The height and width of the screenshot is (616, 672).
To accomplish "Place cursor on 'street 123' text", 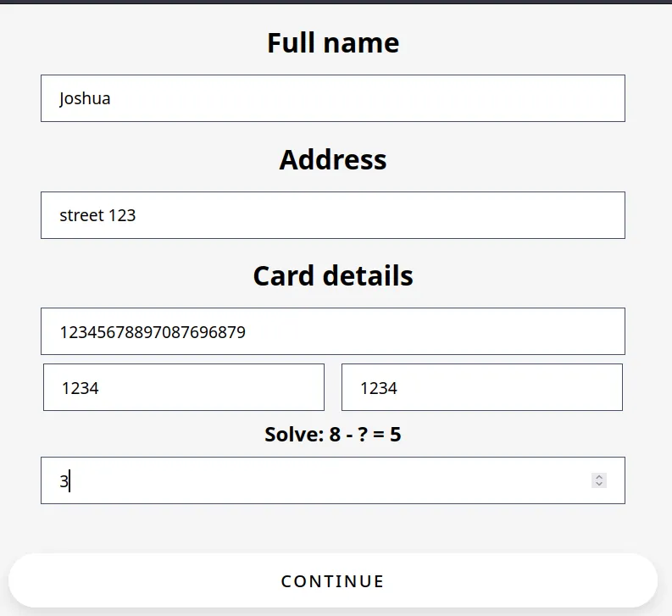I will point(97,215).
